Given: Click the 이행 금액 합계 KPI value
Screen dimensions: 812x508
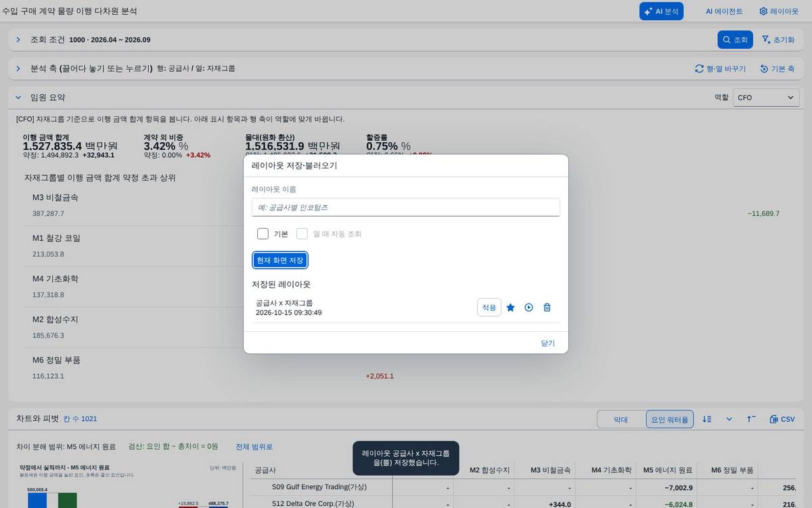Looking at the screenshot, I should pyautogui.click(x=70, y=146).
